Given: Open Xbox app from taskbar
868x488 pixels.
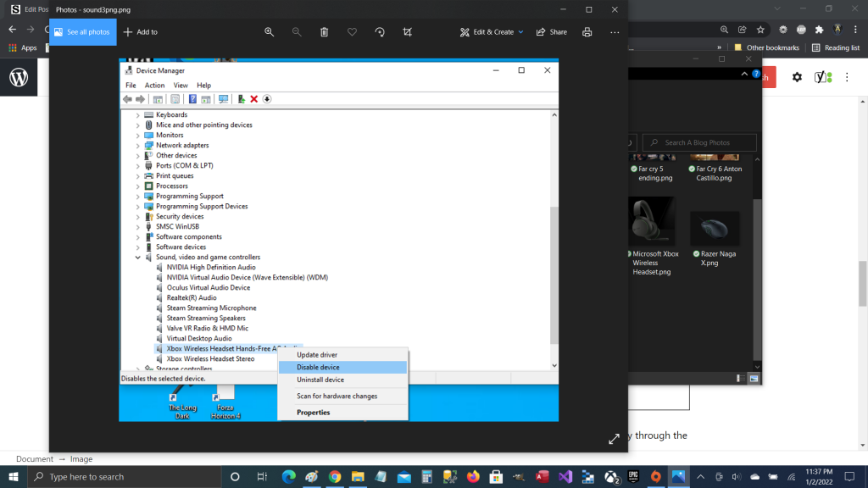Looking at the screenshot, I should click(x=612, y=476).
